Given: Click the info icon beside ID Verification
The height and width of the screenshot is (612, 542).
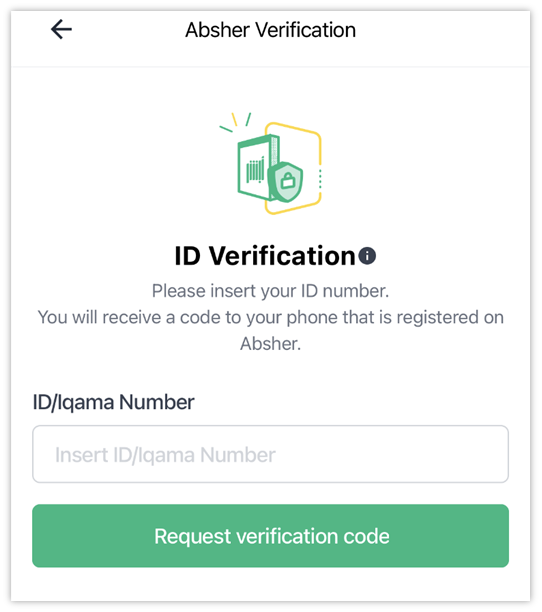Looking at the screenshot, I should 367,256.
